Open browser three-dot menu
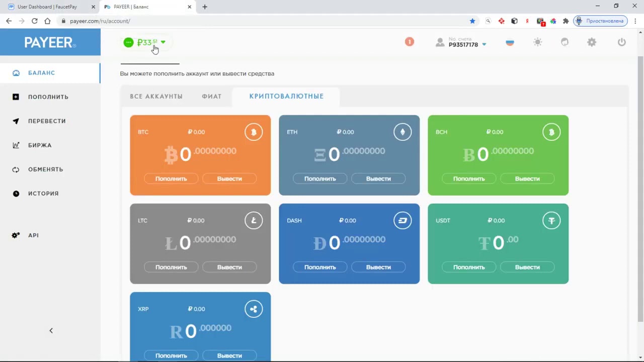 coord(635,21)
